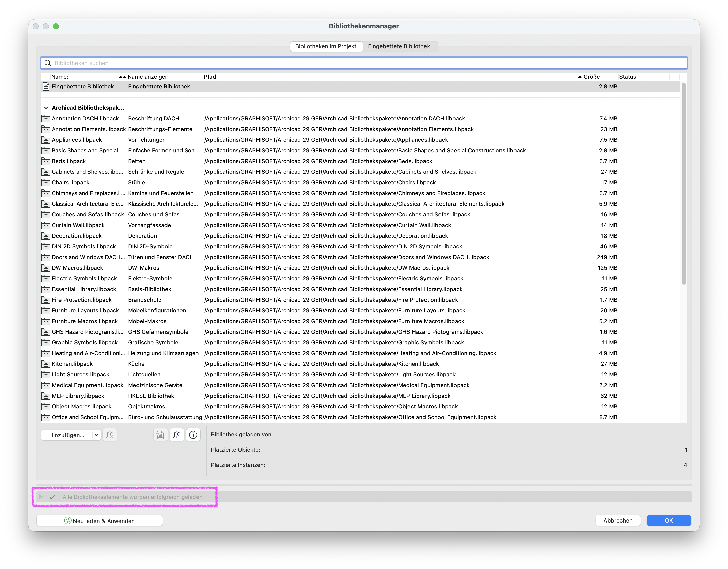
Task: Click the Object Macros.libpack package icon
Action: coord(46,406)
